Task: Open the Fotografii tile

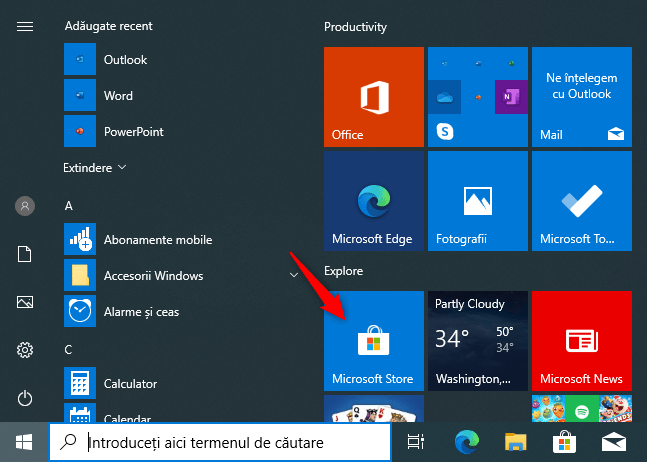Action: (477, 201)
